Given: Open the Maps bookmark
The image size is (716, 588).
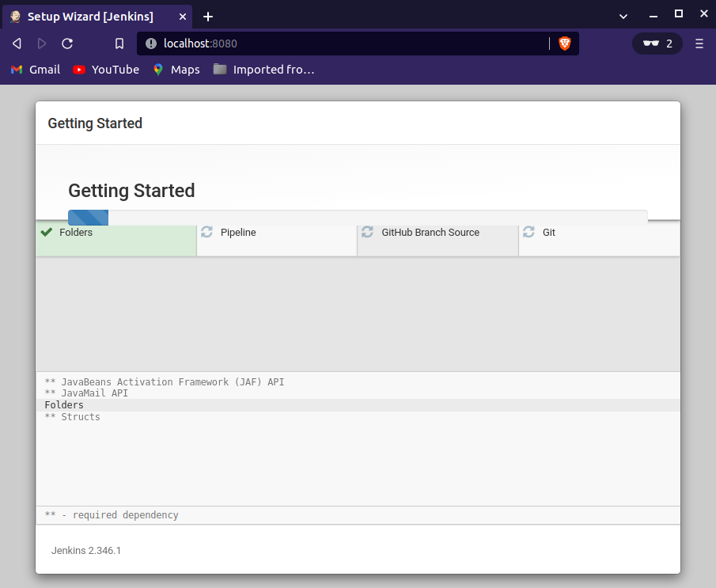Looking at the screenshot, I should 176,70.
